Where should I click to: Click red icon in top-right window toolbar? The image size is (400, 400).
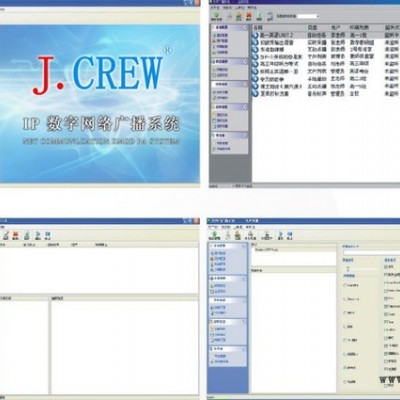[249, 16]
